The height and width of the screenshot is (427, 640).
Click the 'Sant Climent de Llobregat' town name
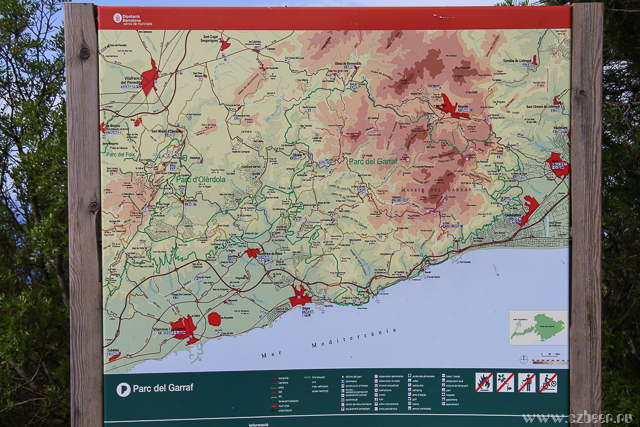542,107
